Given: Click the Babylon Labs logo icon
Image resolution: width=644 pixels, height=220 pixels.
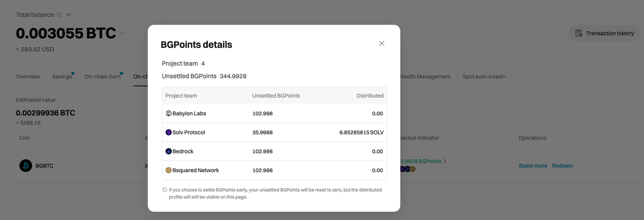Looking at the screenshot, I should pos(169,114).
